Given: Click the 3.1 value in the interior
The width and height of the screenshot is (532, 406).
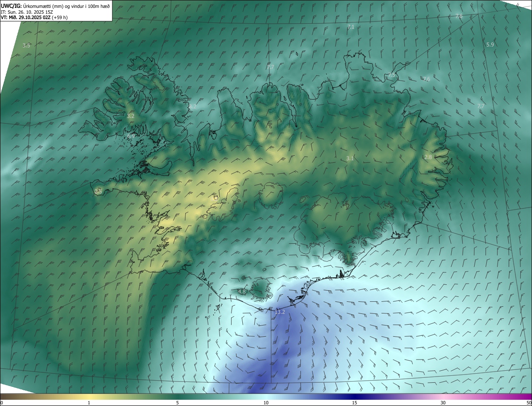Looking at the screenshot, I should 350,159.
